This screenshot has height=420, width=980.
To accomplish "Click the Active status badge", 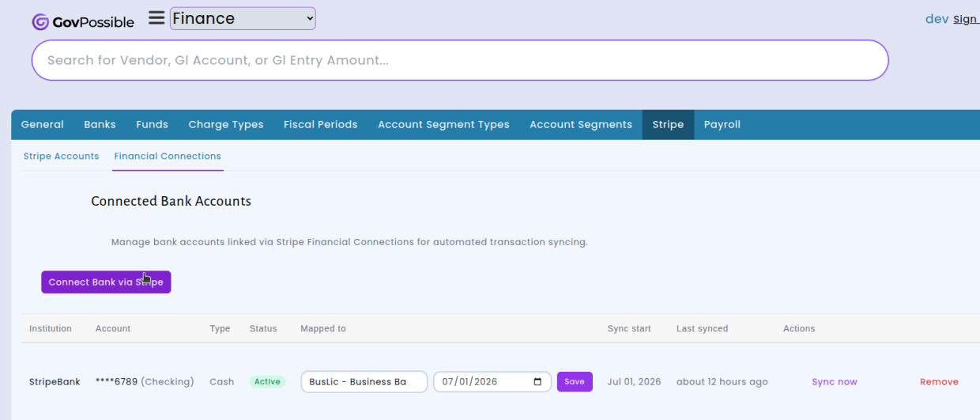I will coord(267,382).
